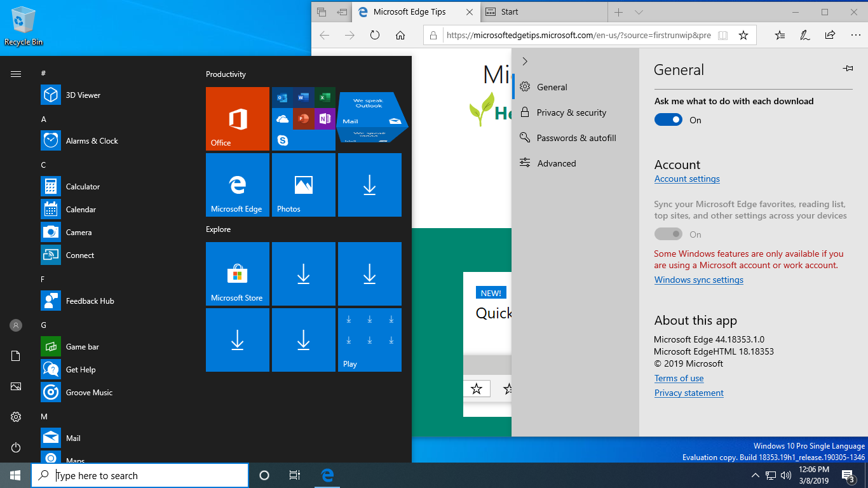This screenshot has height=488, width=868.
Task: Click the volume icon in system tray
Action: click(786, 475)
